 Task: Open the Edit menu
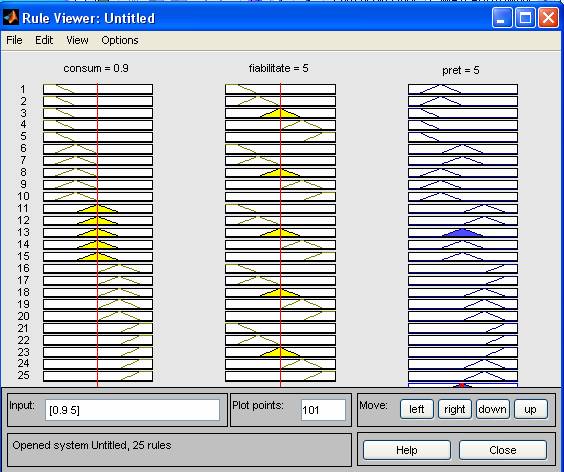point(44,40)
